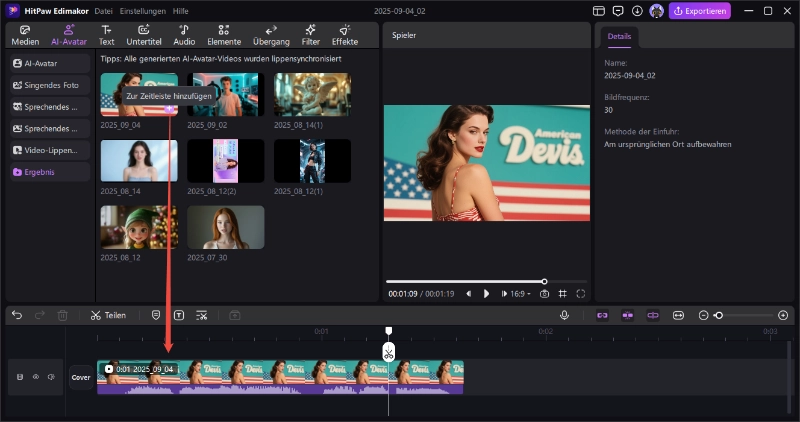This screenshot has width=800, height=422.
Task: Click the redo arrow
Action: 40,315
